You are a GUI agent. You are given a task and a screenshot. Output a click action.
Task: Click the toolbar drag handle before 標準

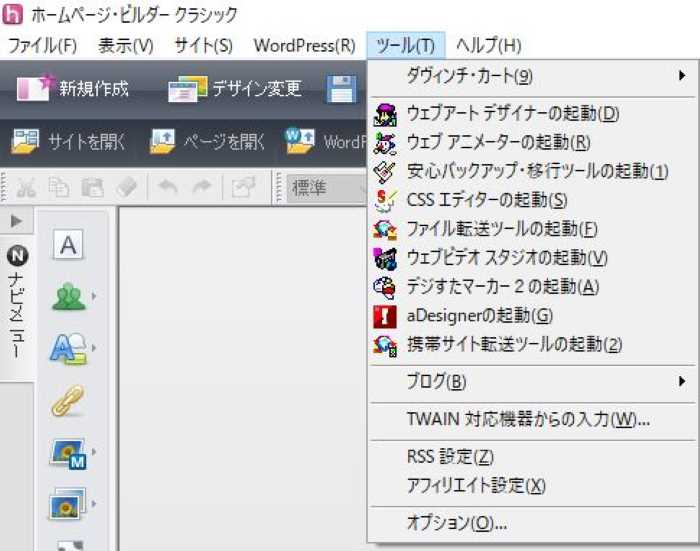tap(279, 188)
